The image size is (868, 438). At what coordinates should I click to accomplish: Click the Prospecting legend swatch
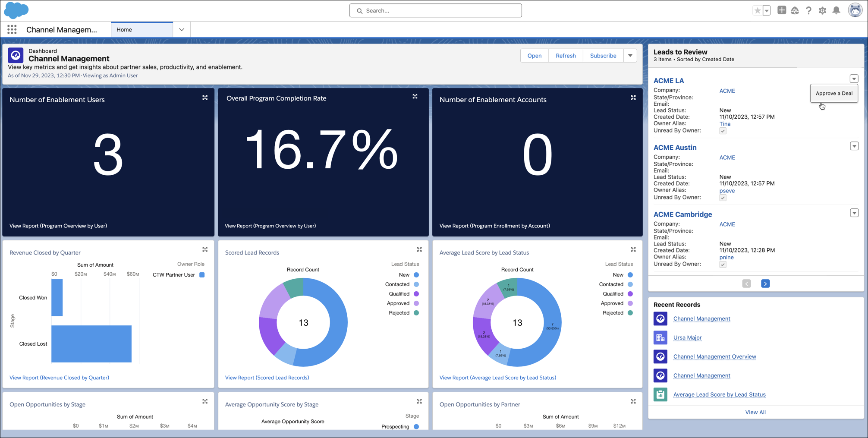(x=416, y=426)
